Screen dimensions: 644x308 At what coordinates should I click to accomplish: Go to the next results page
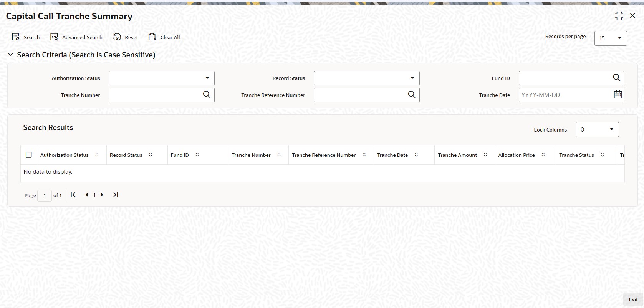[x=102, y=195]
